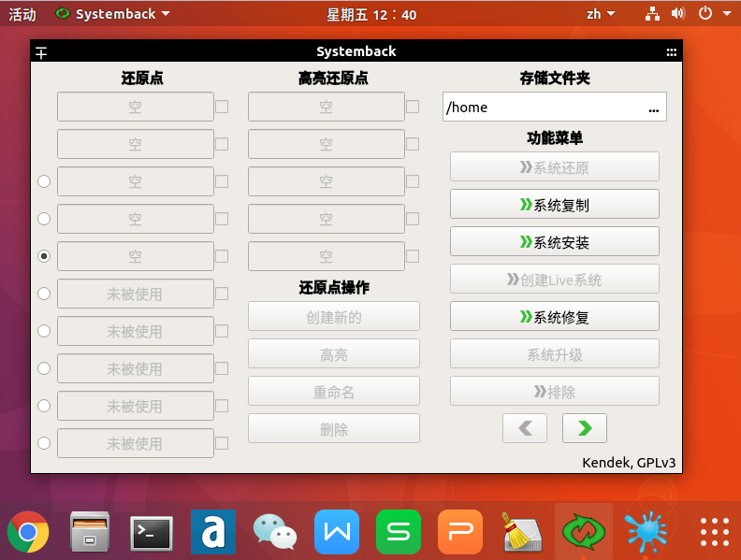The image size is (741, 560).
Task: Click the Systemback title bar dots icon
Action: click(672, 52)
